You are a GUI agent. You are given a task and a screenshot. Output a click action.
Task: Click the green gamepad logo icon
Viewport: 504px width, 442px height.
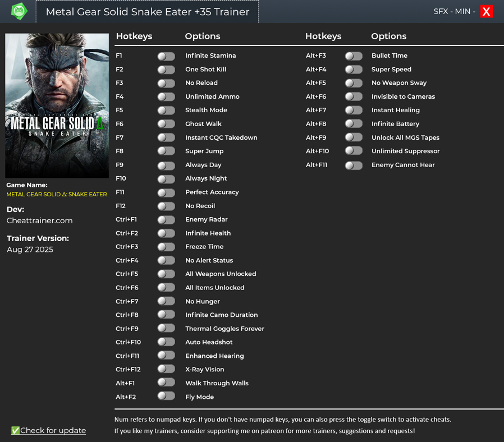[x=19, y=11]
